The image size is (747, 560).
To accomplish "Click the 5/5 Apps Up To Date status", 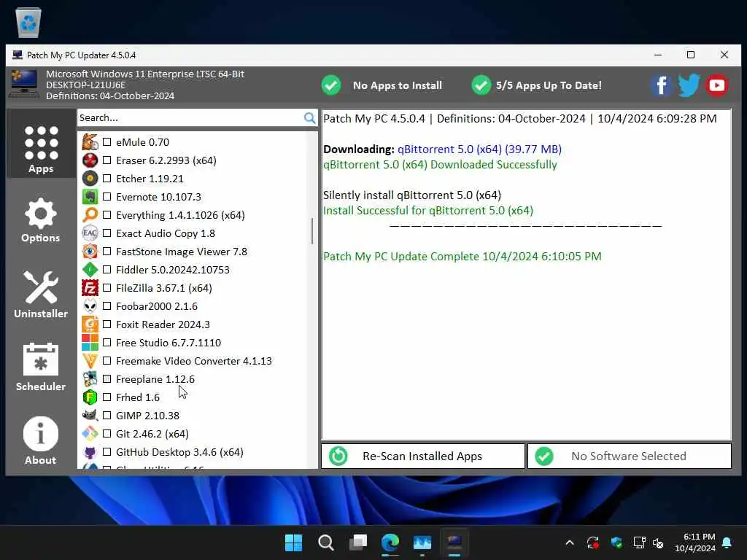I will click(536, 85).
